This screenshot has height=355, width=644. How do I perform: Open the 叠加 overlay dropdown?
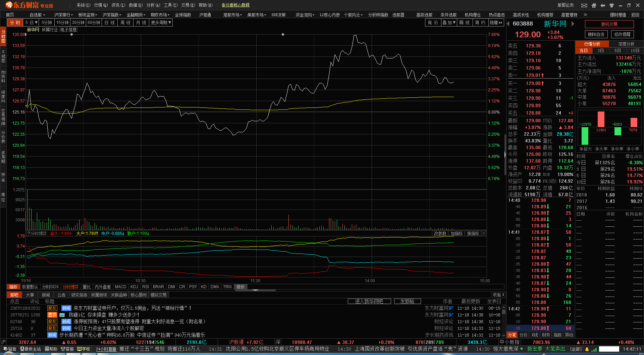point(449,23)
